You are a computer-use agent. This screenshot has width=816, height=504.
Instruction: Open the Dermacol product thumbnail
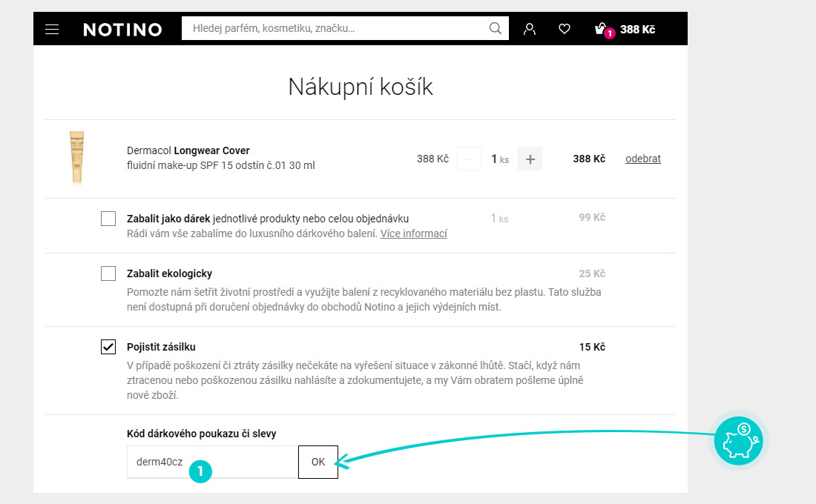[77, 158]
